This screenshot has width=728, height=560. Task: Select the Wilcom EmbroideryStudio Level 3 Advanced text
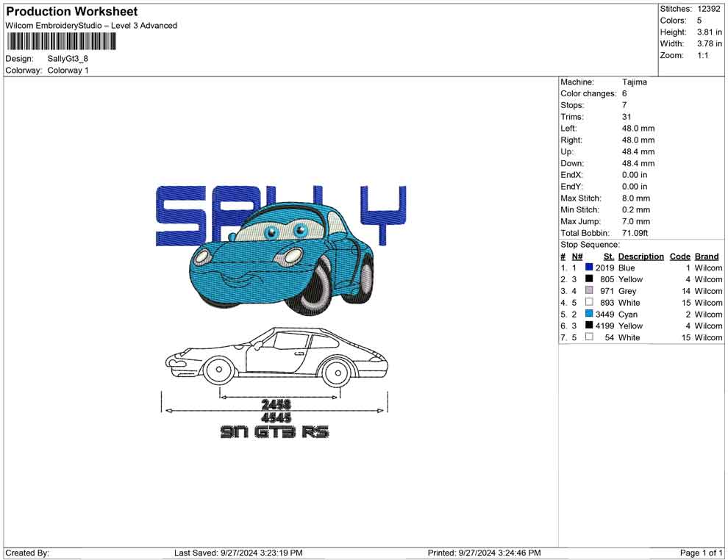(91, 26)
